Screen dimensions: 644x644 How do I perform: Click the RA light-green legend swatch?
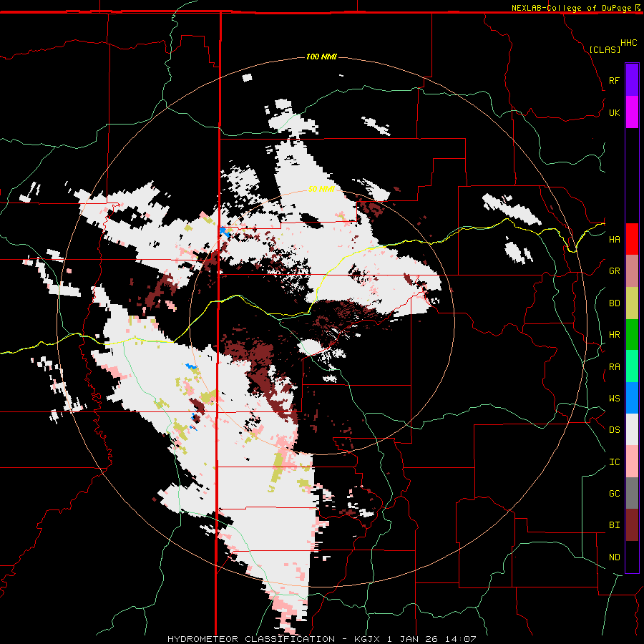click(632, 366)
